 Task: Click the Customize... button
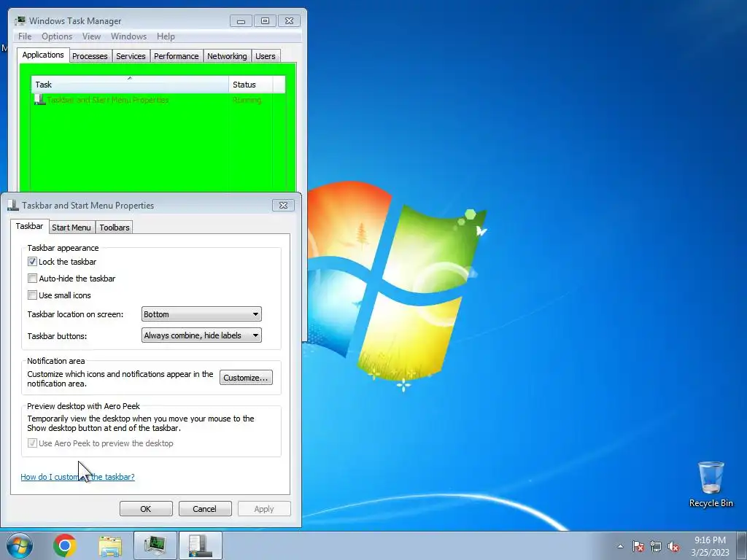246,378
